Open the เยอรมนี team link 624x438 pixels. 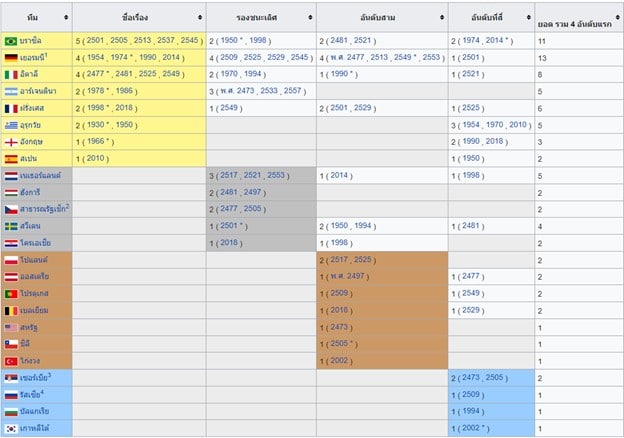click(x=32, y=58)
